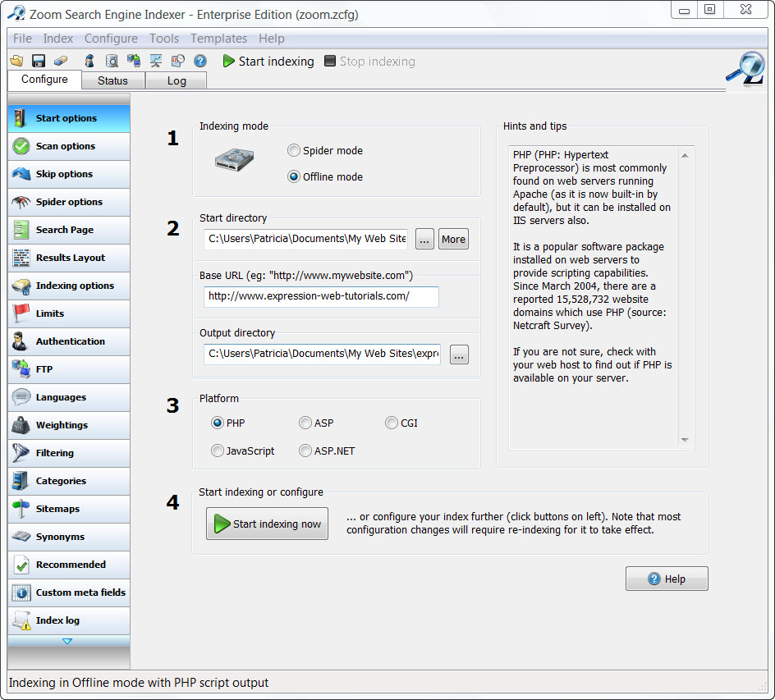The height and width of the screenshot is (700, 775).
Task: Open Recommended links in the sidebar
Action: (69, 565)
